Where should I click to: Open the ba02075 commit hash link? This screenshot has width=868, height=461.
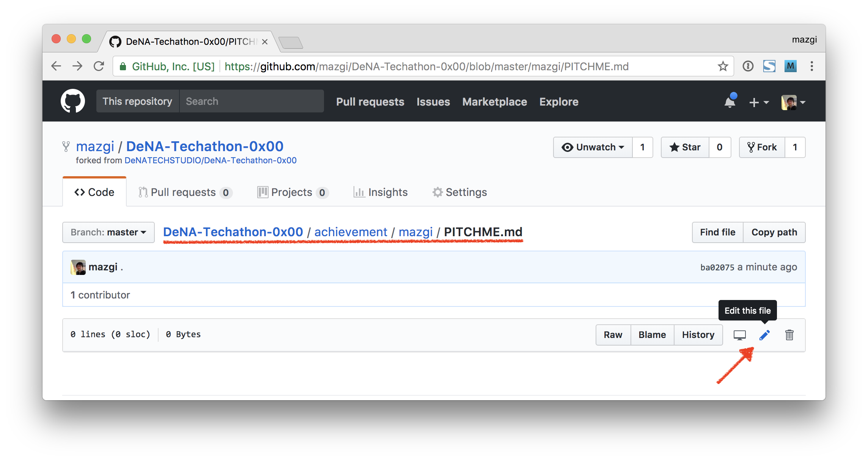(717, 267)
